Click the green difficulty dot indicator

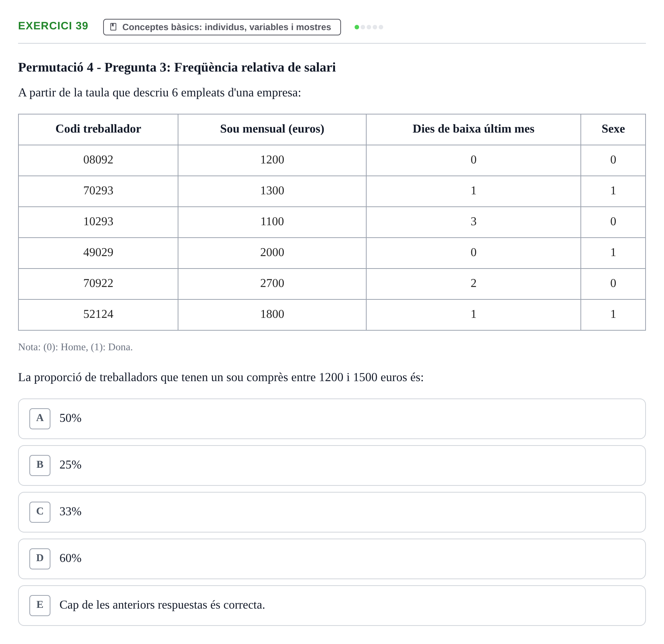coord(357,27)
